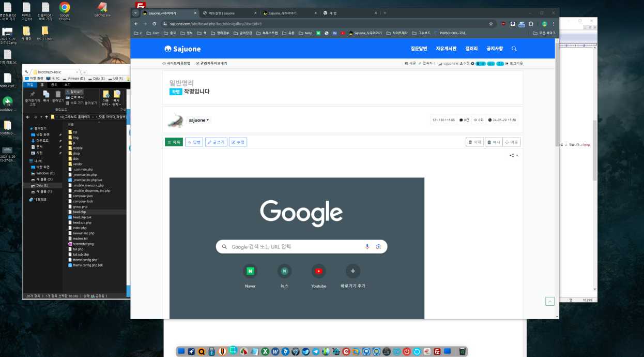Click the 목록 list button
Viewport: 644px width, 357px height.
pyautogui.click(x=174, y=142)
